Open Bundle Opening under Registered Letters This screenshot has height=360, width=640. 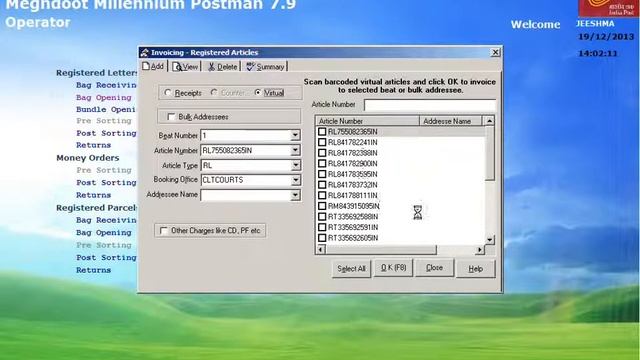(106, 109)
